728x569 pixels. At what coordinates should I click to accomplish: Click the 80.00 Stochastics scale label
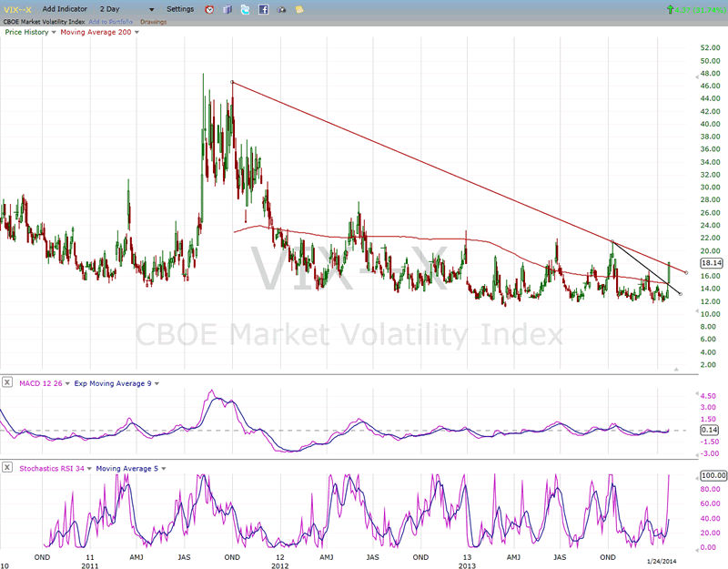click(710, 489)
